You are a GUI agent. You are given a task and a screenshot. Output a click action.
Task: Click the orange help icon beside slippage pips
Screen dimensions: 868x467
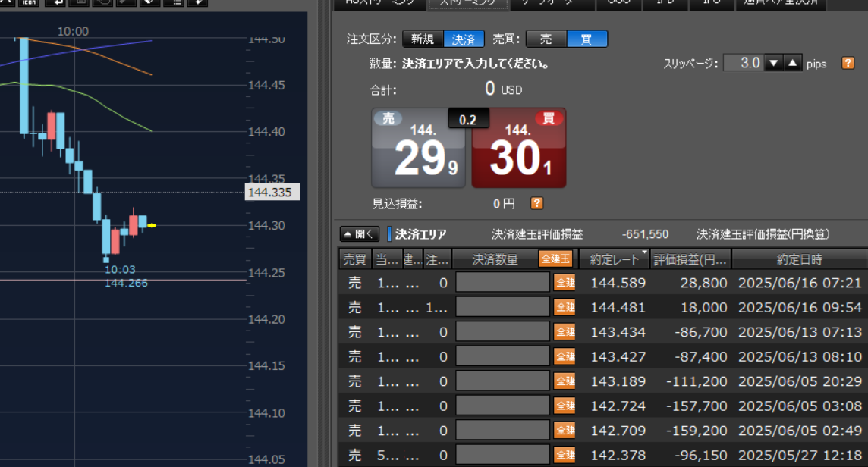(848, 63)
